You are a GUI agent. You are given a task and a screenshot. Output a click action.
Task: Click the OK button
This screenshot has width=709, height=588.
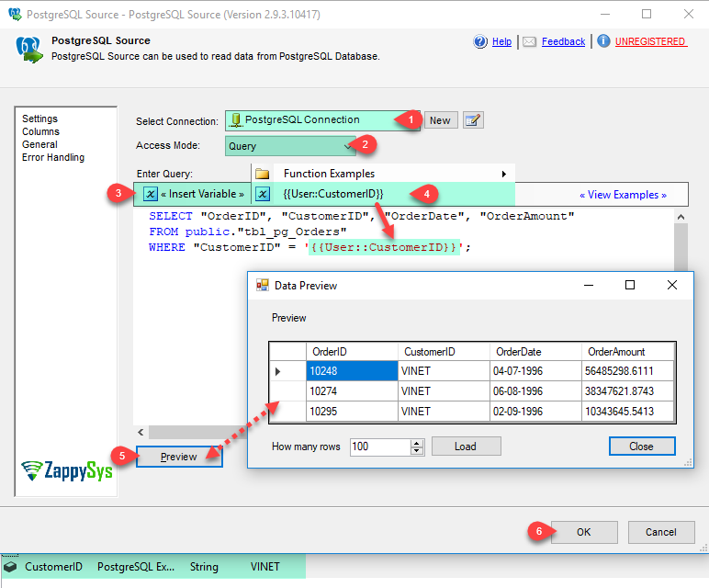(584, 532)
